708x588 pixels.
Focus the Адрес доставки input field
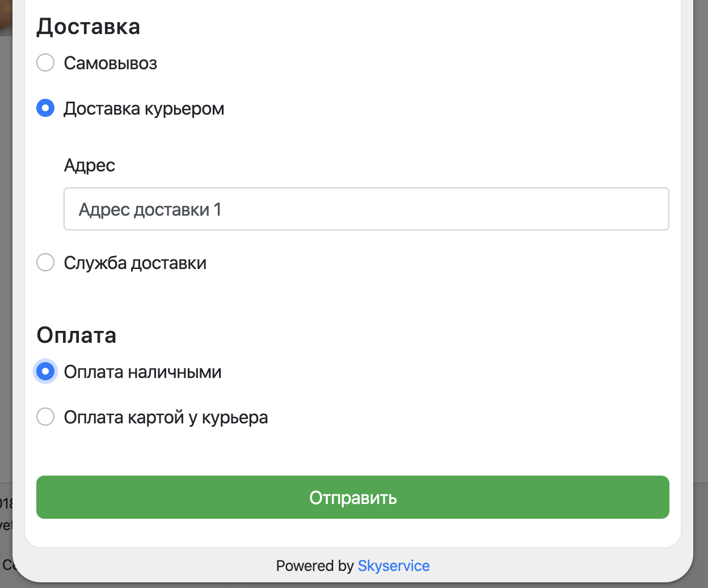click(366, 209)
